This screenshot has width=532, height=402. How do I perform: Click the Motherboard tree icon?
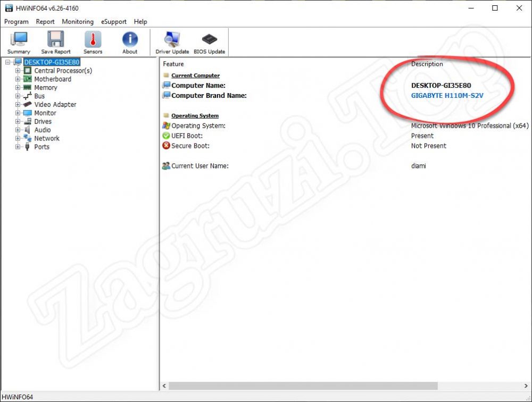tap(28, 79)
